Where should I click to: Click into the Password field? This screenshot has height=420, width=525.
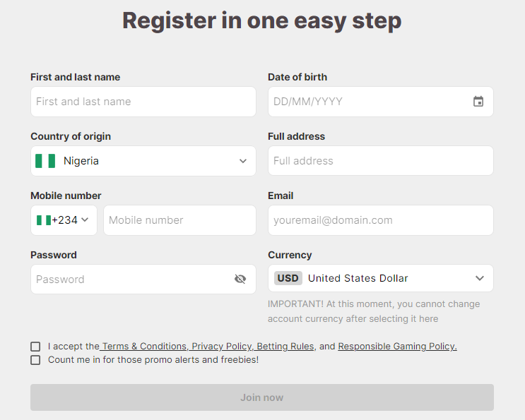[x=131, y=280]
